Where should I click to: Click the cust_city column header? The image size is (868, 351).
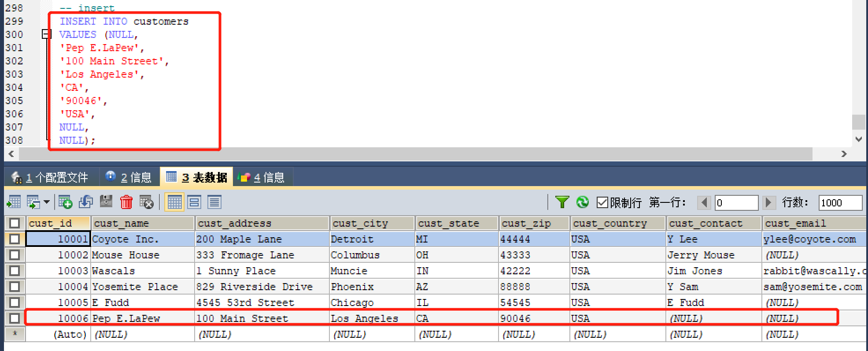click(x=373, y=223)
